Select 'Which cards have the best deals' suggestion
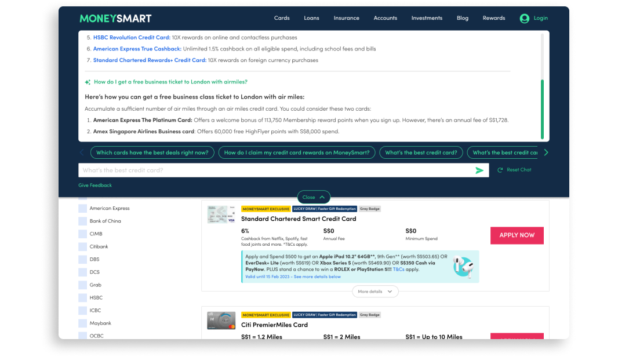629x364 pixels. pyautogui.click(x=152, y=153)
